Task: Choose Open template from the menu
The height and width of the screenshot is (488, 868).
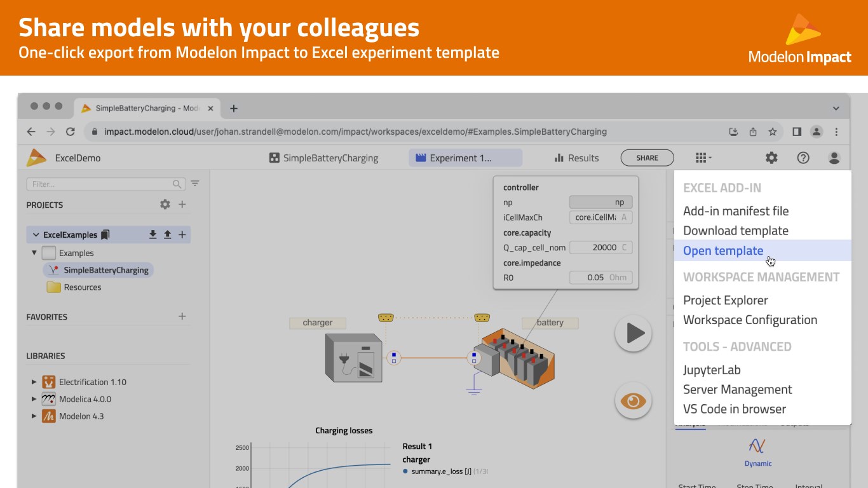Action: pos(763,250)
